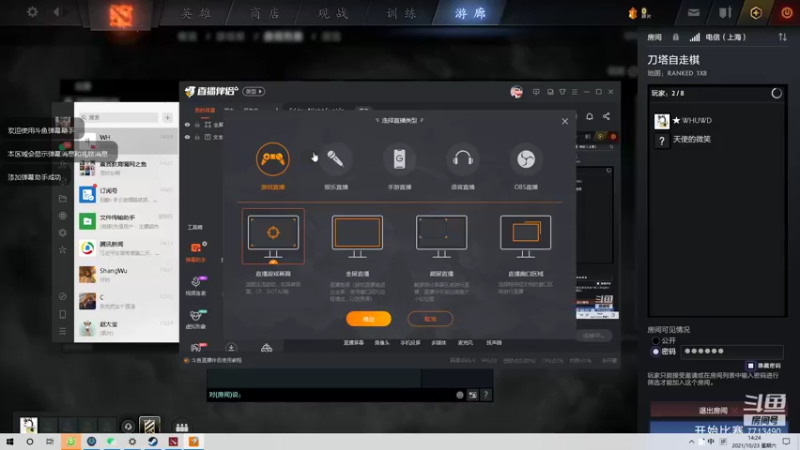The image size is (800, 450).
Task: Select the 截屏直播 region capture option
Action: pyautogui.click(x=441, y=236)
